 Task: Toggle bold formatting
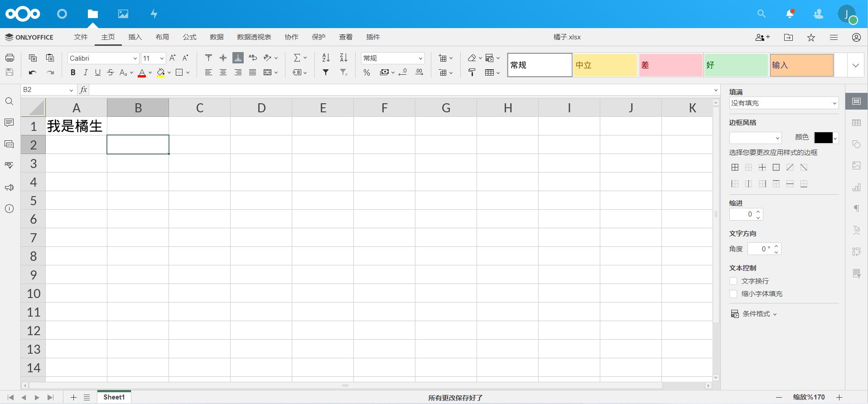[73, 72]
